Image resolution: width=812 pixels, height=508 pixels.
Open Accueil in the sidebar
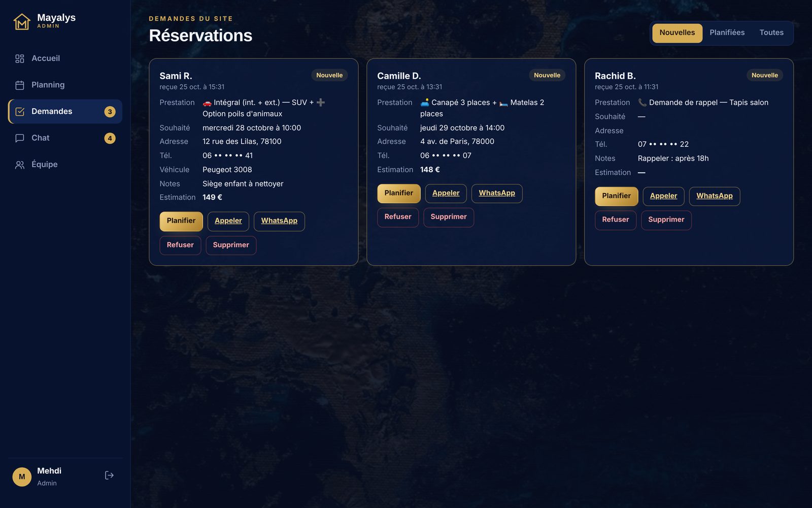pos(65,58)
